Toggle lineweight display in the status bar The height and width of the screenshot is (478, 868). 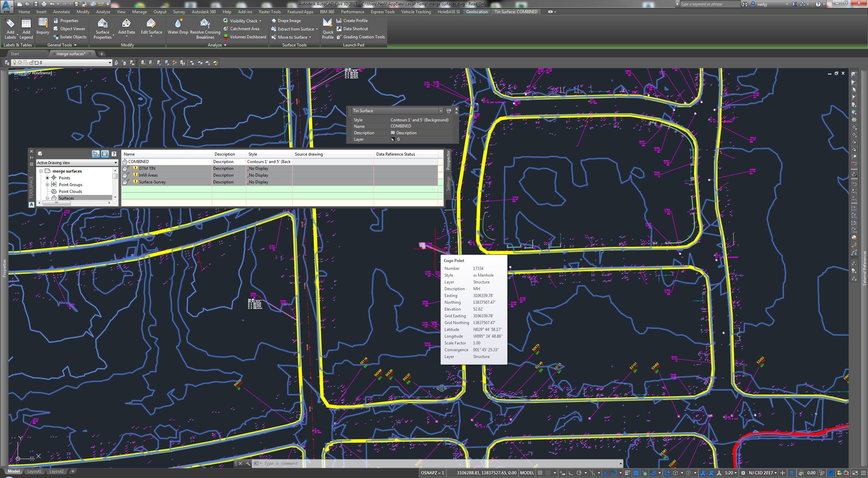[628, 473]
